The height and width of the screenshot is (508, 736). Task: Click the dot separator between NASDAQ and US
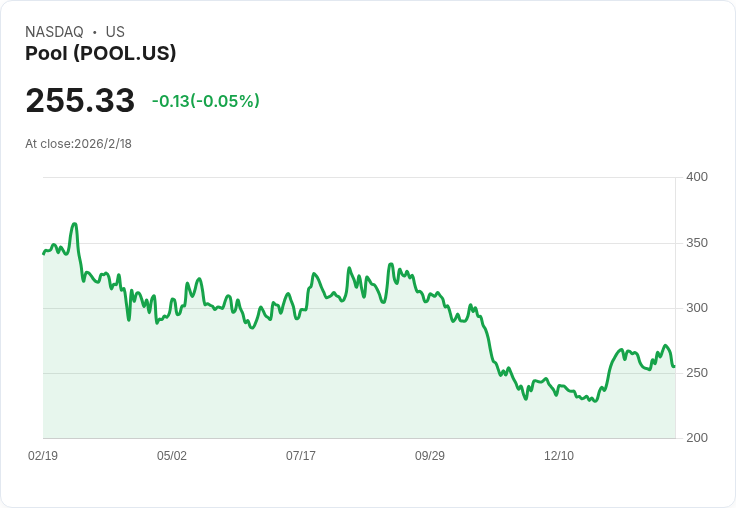click(x=94, y=32)
